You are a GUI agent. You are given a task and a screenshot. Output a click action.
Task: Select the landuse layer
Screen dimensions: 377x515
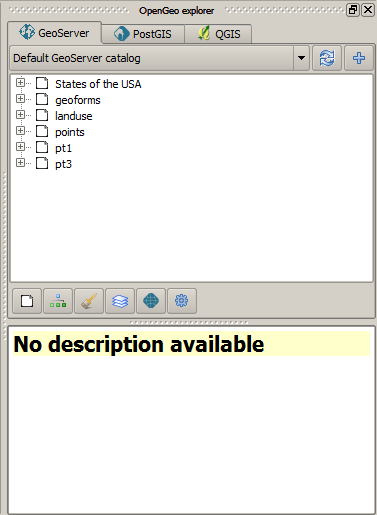pyautogui.click(x=74, y=116)
